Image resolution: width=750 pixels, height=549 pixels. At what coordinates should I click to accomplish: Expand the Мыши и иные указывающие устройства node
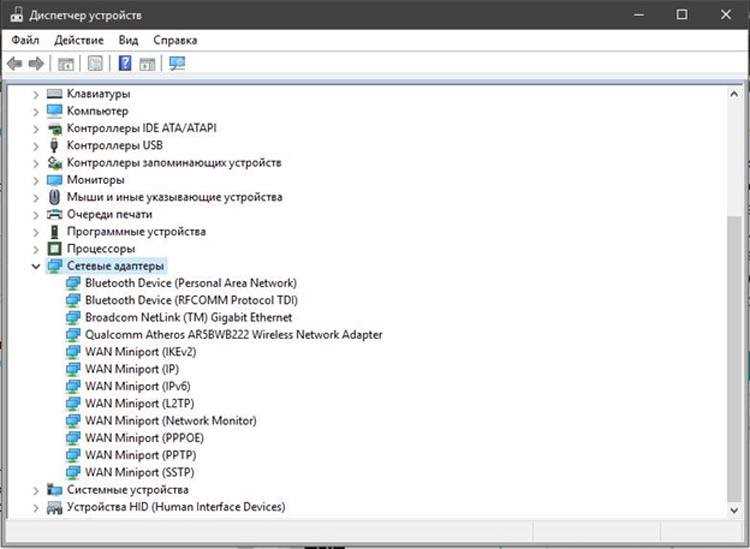[x=36, y=198]
